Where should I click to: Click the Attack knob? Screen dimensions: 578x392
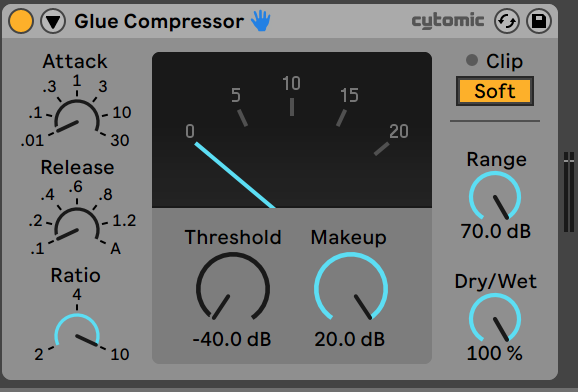tap(77, 120)
